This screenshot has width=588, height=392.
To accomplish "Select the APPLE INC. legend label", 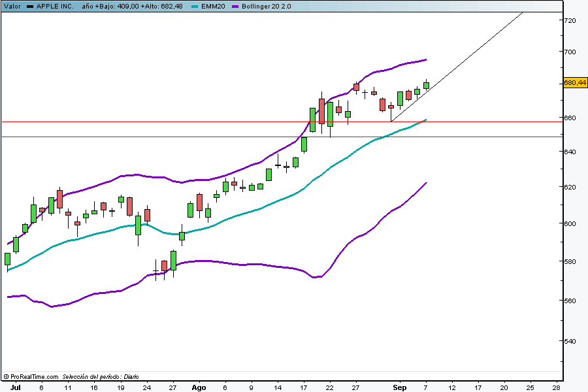I will 56,6.
